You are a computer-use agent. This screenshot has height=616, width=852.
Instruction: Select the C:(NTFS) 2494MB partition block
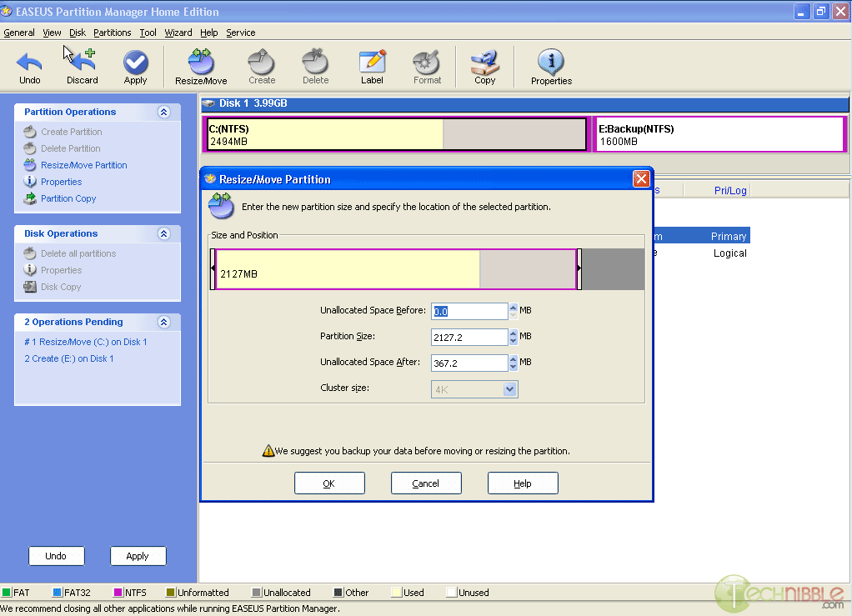[397, 134]
